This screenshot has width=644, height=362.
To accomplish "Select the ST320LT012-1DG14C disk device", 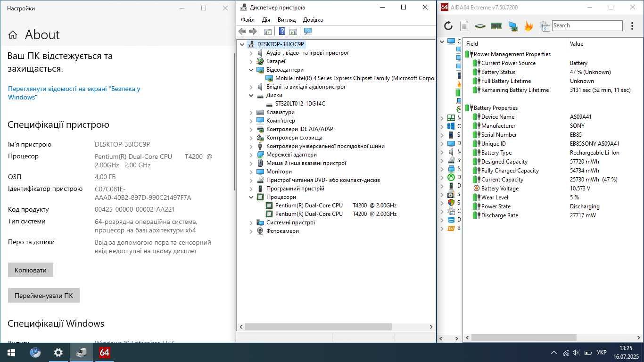I will [x=300, y=104].
